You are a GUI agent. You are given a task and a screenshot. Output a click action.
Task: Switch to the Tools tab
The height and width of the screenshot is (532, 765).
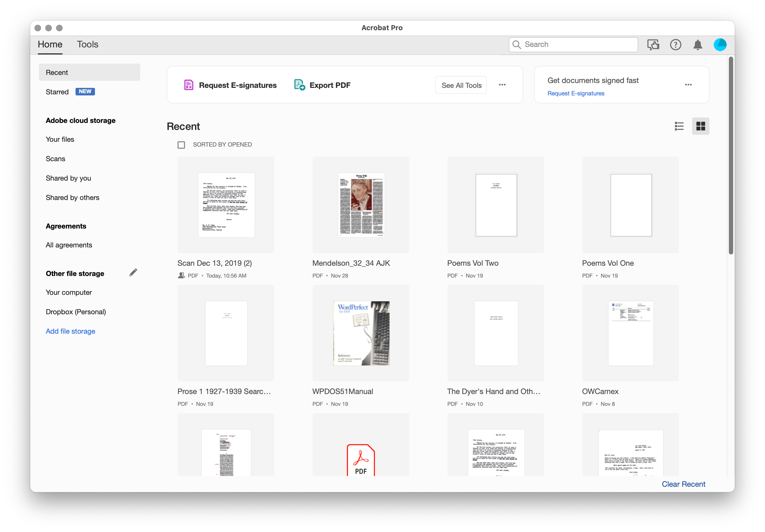[88, 45]
